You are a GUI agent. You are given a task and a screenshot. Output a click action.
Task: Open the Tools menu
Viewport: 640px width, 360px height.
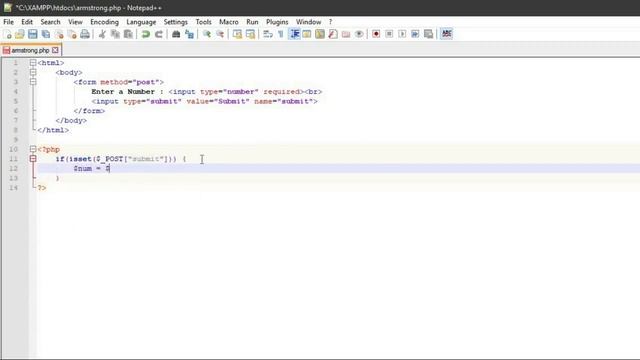[x=203, y=22]
